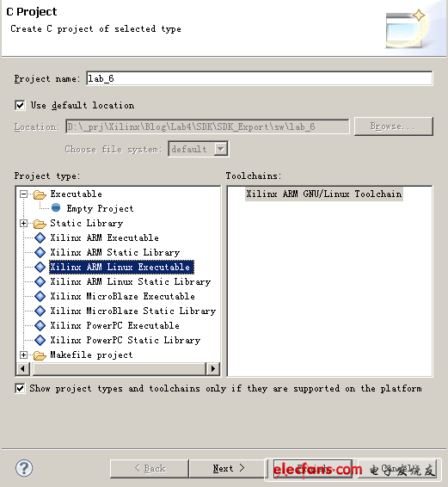
Task: Toggle Show project types only if supported checkbox
Action: coord(20,388)
